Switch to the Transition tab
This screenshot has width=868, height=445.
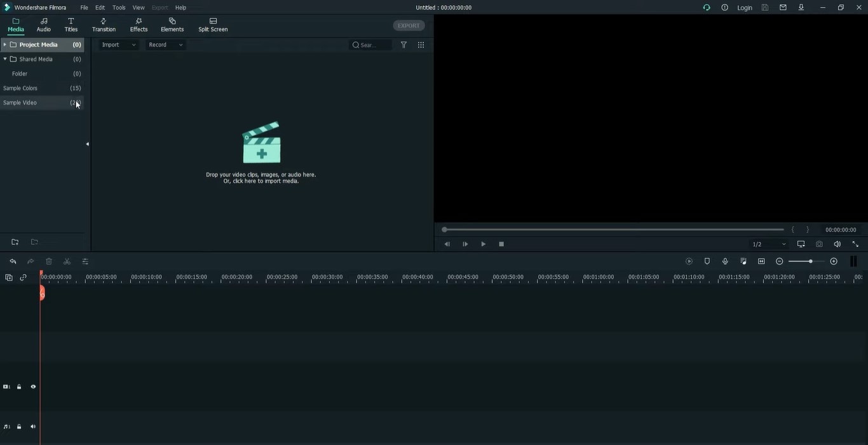click(104, 25)
